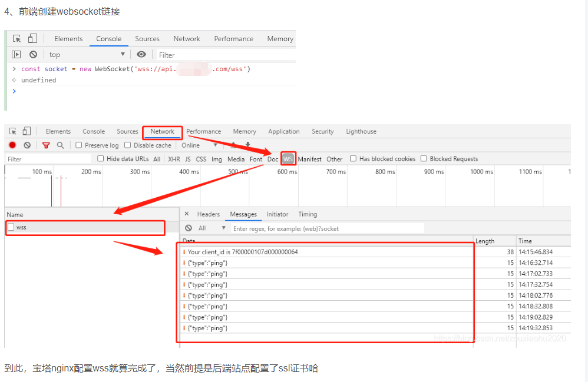The height and width of the screenshot is (382, 588).
Task: Open the Lighthouse panel tab
Action: click(x=361, y=132)
